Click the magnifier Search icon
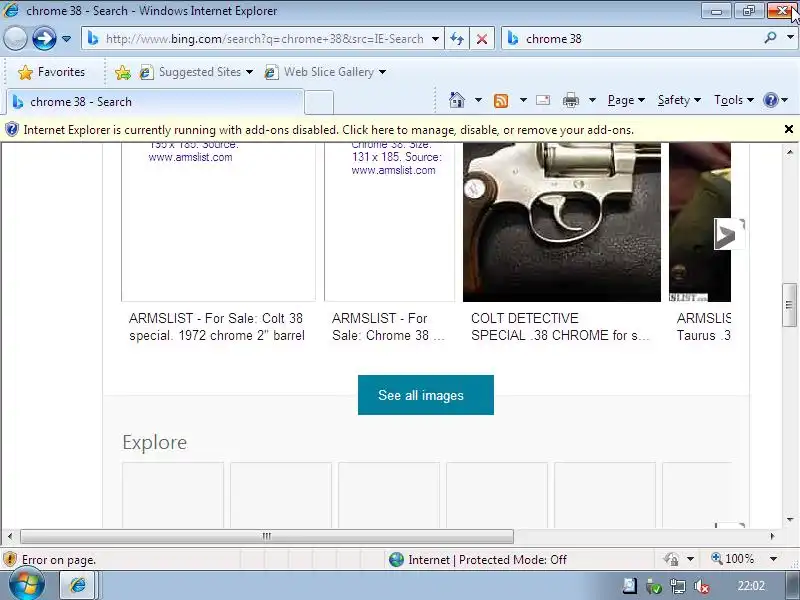This screenshot has width=800, height=600. (770, 38)
